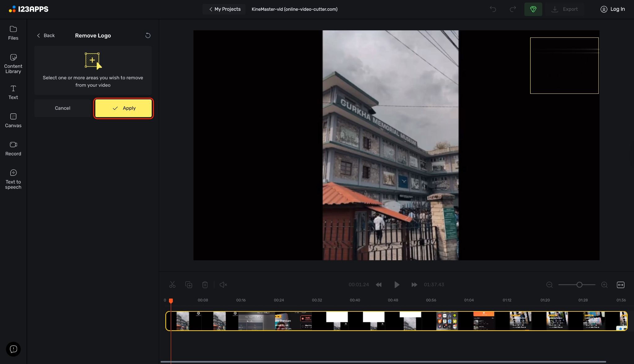Click the reset icon beside Remove Logo

click(x=148, y=36)
